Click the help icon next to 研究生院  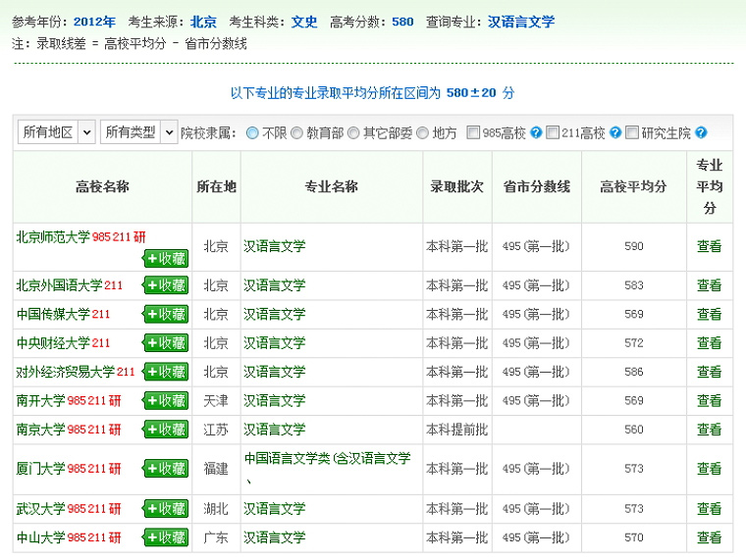click(701, 132)
